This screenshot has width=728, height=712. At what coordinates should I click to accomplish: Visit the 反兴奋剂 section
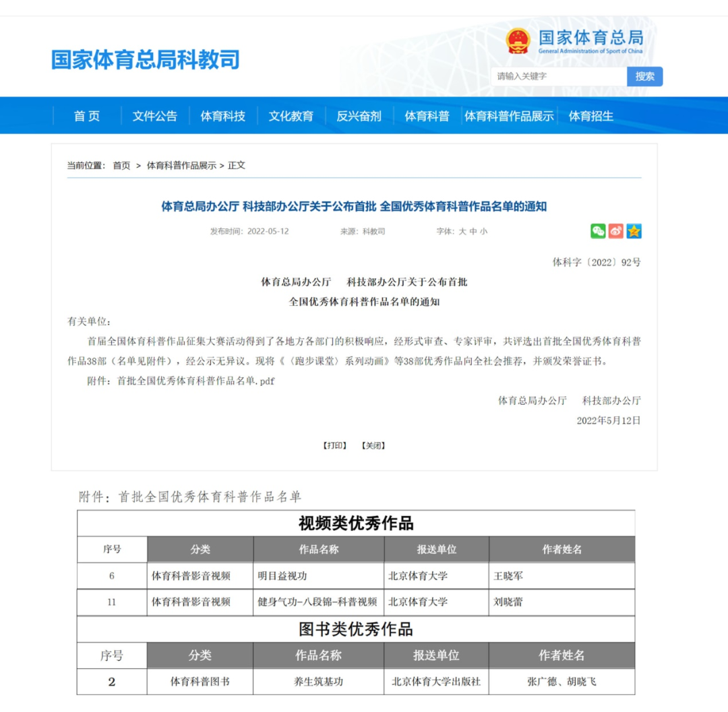(359, 115)
